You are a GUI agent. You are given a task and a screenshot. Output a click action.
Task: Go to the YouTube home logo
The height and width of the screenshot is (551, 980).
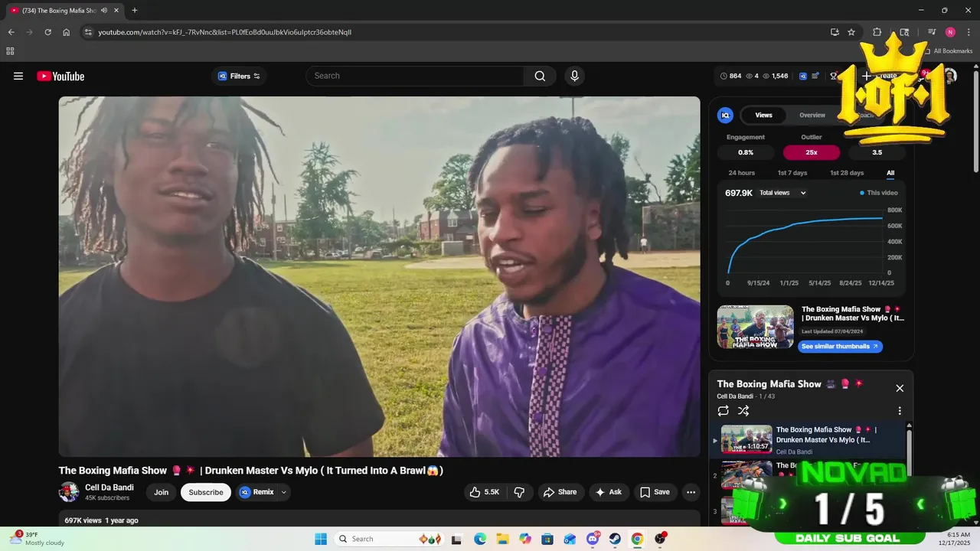pyautogui.click(x=60, y=76)
